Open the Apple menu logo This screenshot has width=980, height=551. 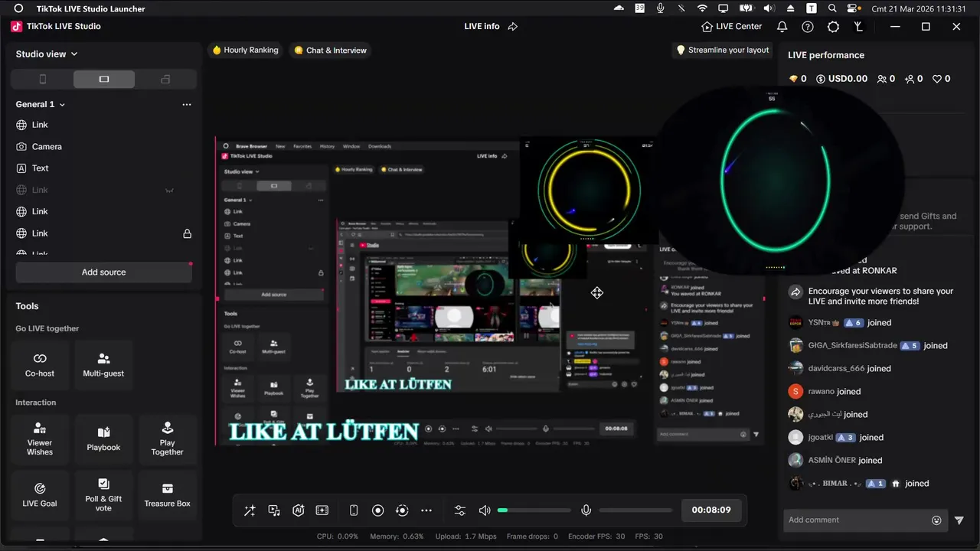click(x=18, y=8)
